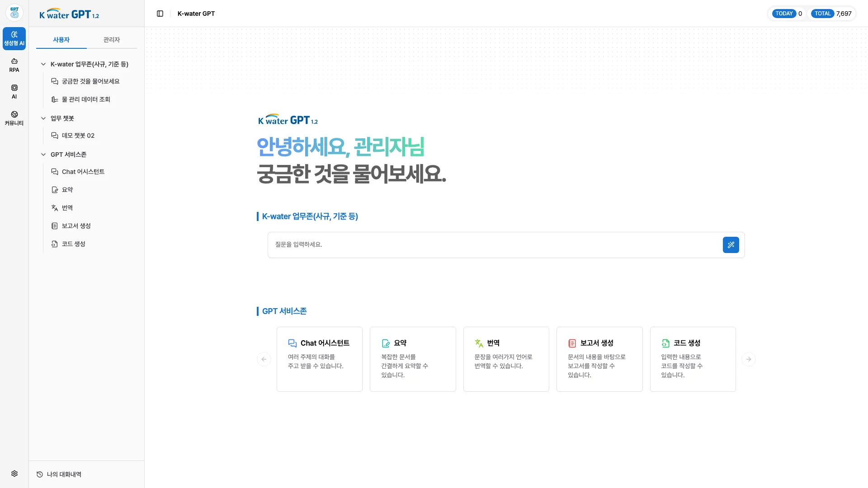Click translate icon on 번역 card
Viewport: 868px width, 488px height.
coord(479,343)
